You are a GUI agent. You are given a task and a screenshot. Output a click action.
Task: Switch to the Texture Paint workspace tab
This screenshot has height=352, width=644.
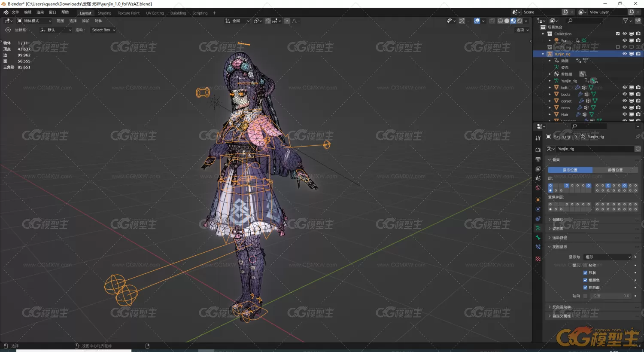click(128, 13)
